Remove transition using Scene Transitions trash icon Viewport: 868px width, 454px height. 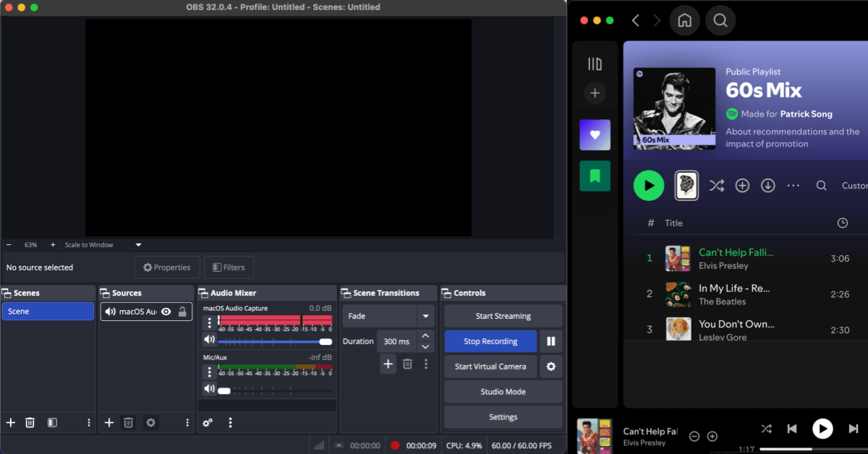point(407,364)
